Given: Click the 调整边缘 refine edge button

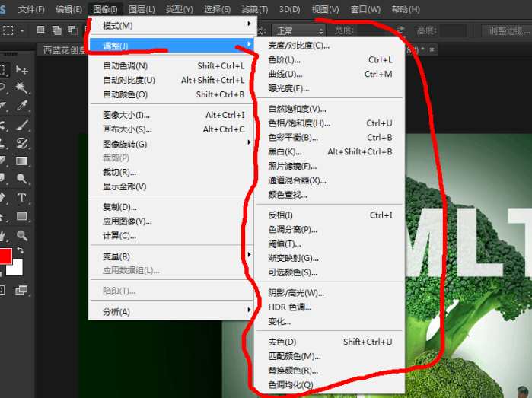Looking at the screenshot, I should pyautogui.click(x=508, y=31).
